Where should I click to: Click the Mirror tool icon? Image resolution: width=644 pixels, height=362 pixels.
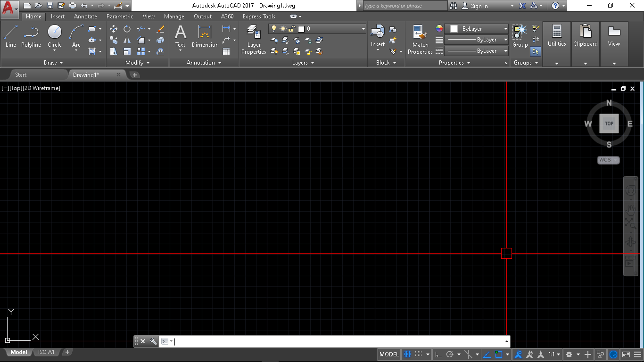(x=127, y=40)
